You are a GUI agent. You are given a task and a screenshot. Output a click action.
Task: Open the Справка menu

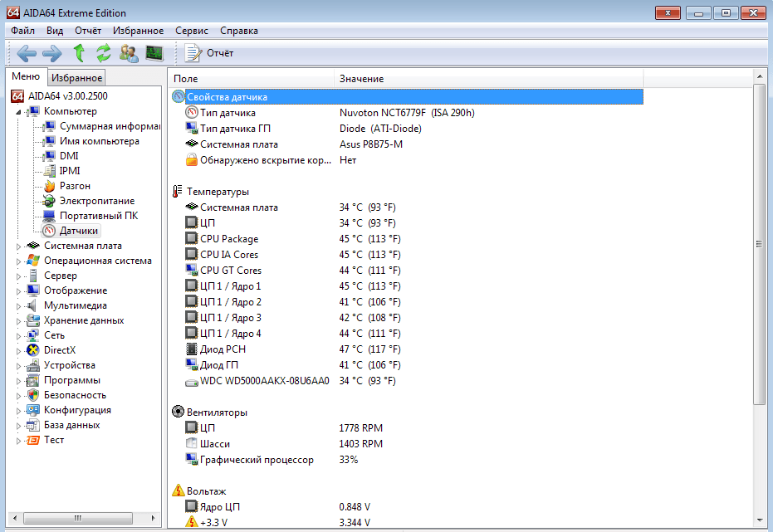pyautogui.click(x=239, y=31)
